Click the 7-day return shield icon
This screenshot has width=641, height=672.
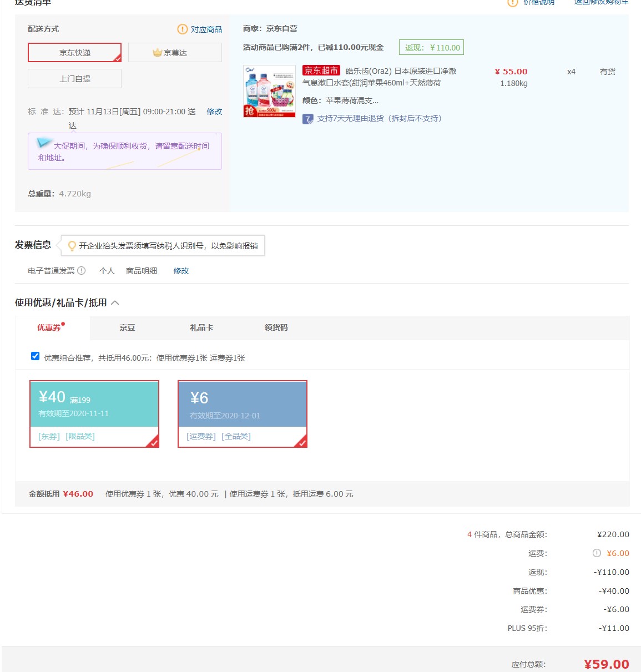pyautogui.click(x=308, y=119)
